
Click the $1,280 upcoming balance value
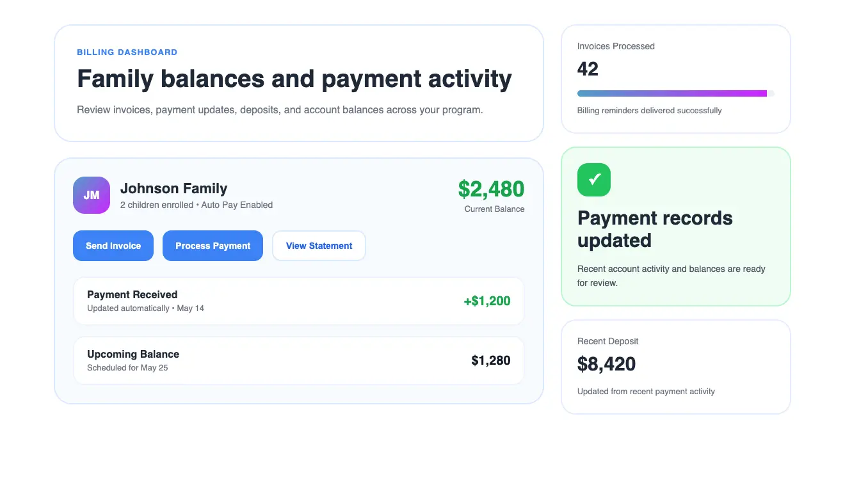[x=491, y=360]
